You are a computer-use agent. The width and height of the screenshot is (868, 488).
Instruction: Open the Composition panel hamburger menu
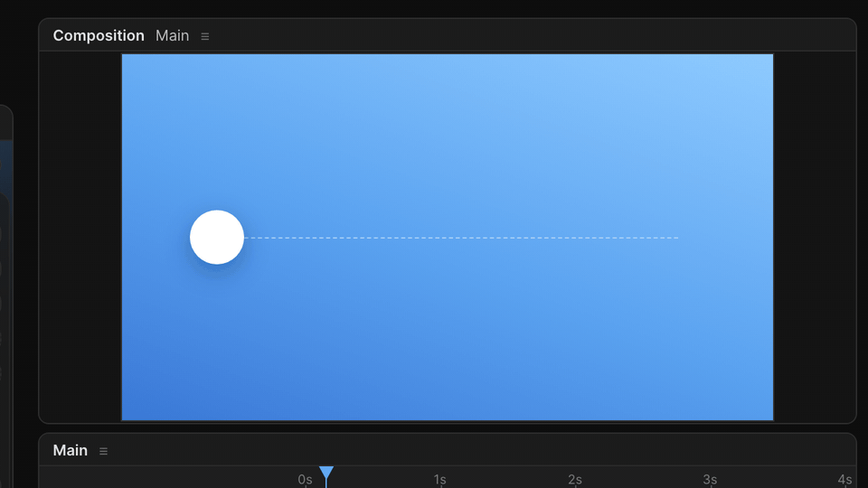pos(205,36)
